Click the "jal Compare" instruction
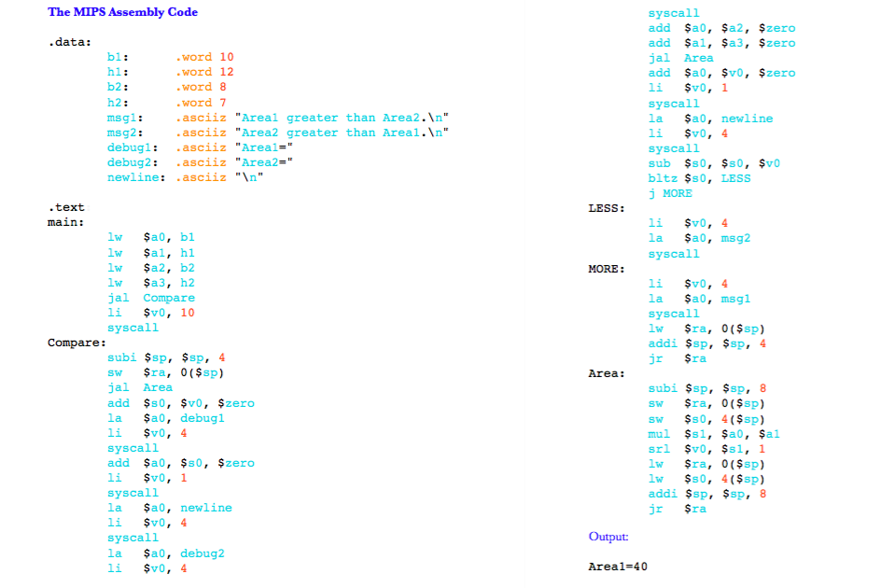This screenshot has height=588, width=881. [x=151, y=298]
